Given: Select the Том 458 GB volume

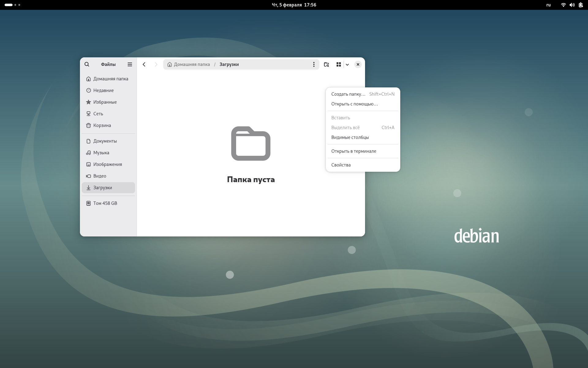Looking at the screenshot, I should (105, 203).
